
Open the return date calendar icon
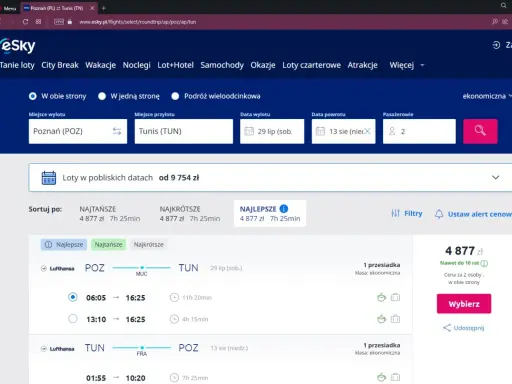(320, 131)
